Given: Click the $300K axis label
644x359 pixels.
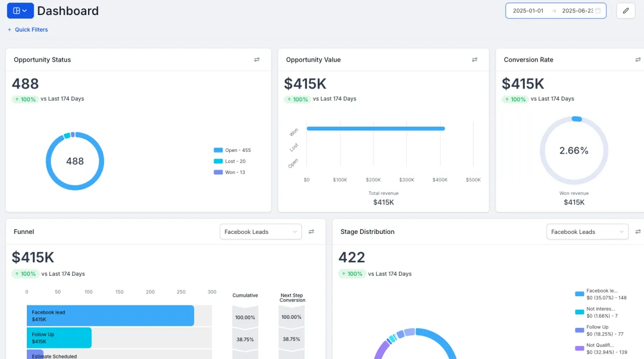Looking at the screenshot, I should coord(407,180).
